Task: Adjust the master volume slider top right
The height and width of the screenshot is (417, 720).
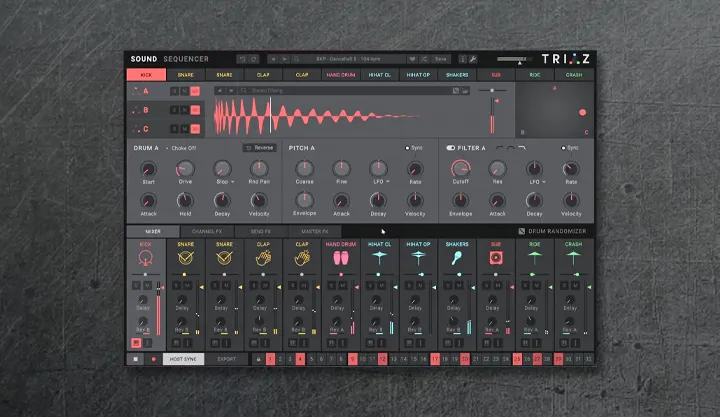Action: click(511, 59)
